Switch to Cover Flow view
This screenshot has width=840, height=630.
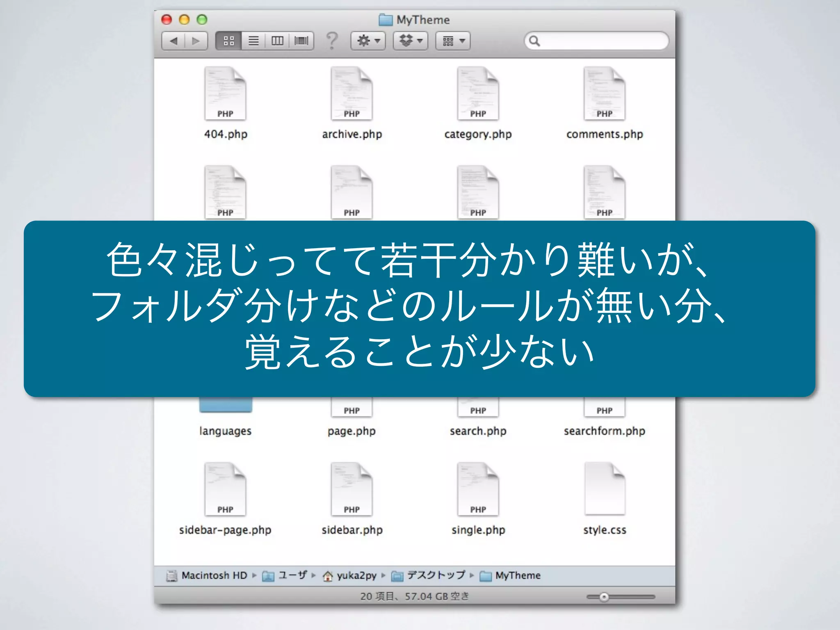301,41
